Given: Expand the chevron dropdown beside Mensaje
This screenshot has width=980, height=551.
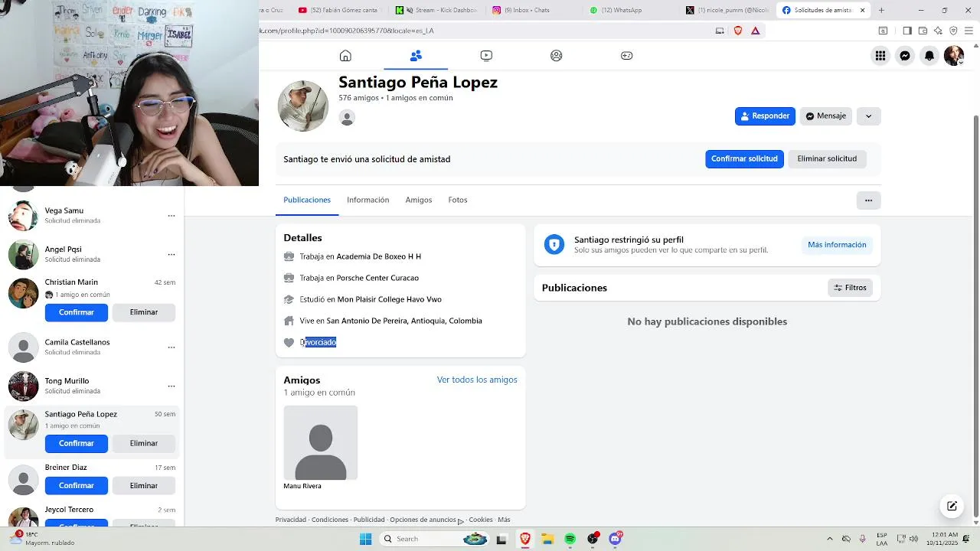Looking at the screenshot, I should coord(868,116).
